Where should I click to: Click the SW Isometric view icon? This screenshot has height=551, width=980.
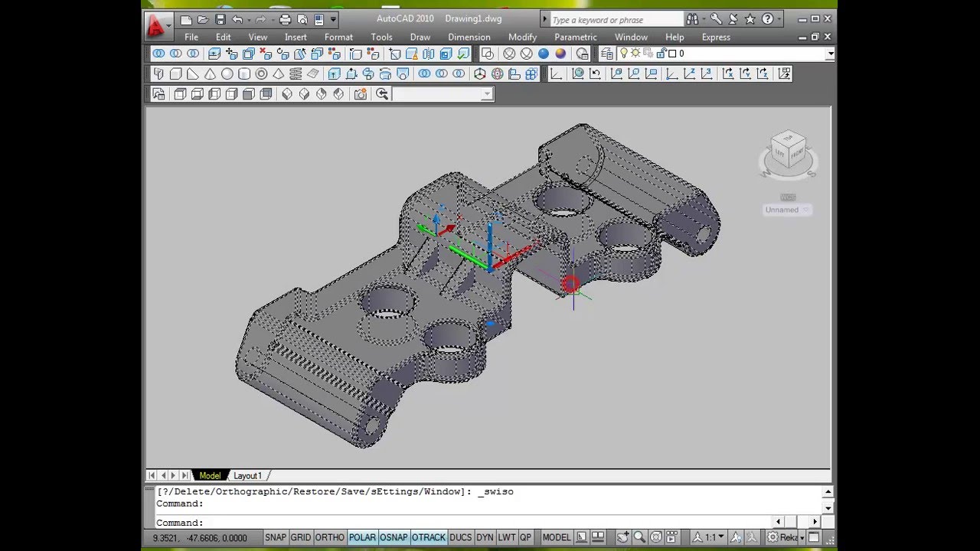[287, 94]
